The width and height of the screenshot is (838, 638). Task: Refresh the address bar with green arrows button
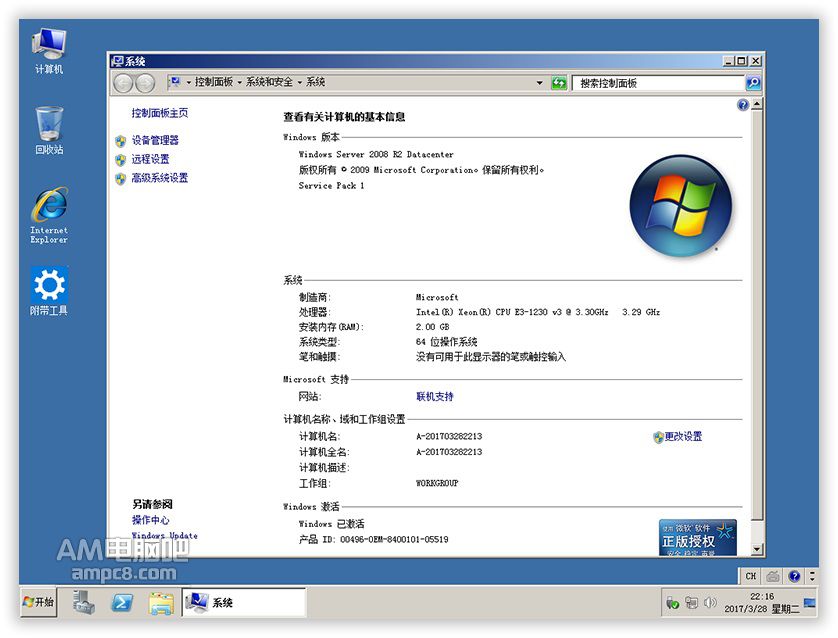[558, 83]
